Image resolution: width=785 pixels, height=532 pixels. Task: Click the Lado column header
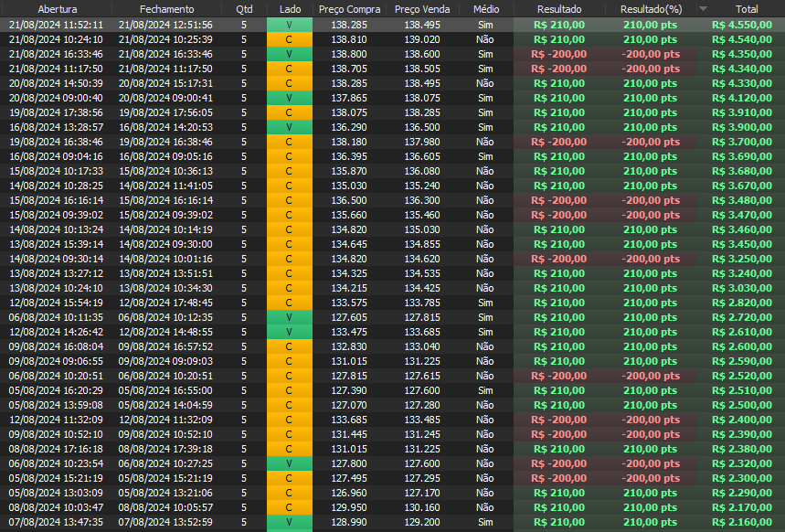[289, 9]
